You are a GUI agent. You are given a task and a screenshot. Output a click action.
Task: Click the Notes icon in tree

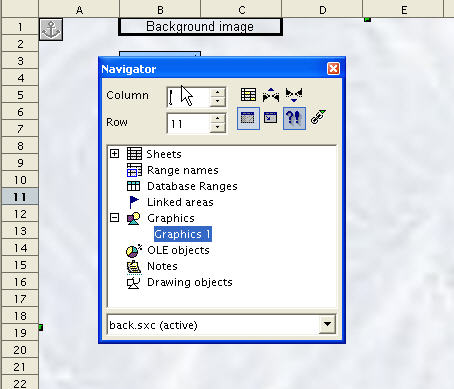point(134,267)
